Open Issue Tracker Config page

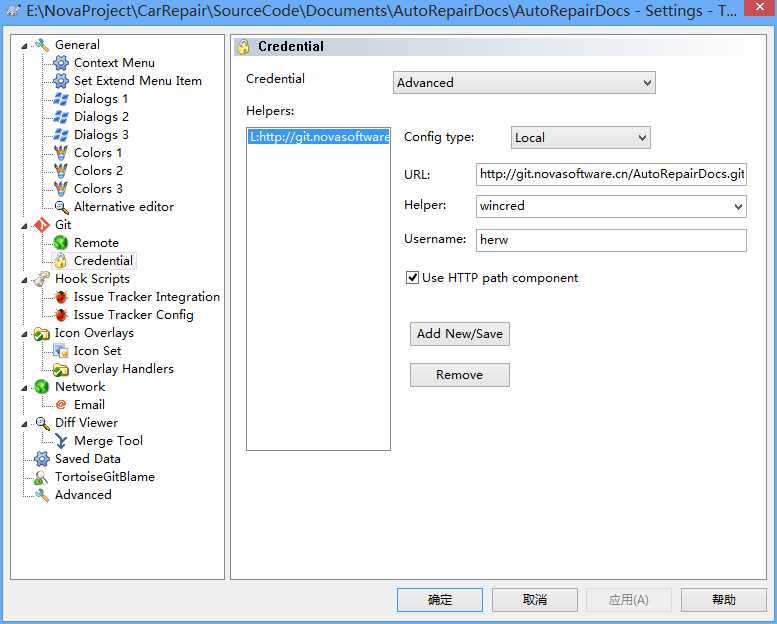click(x=134, y=315)
